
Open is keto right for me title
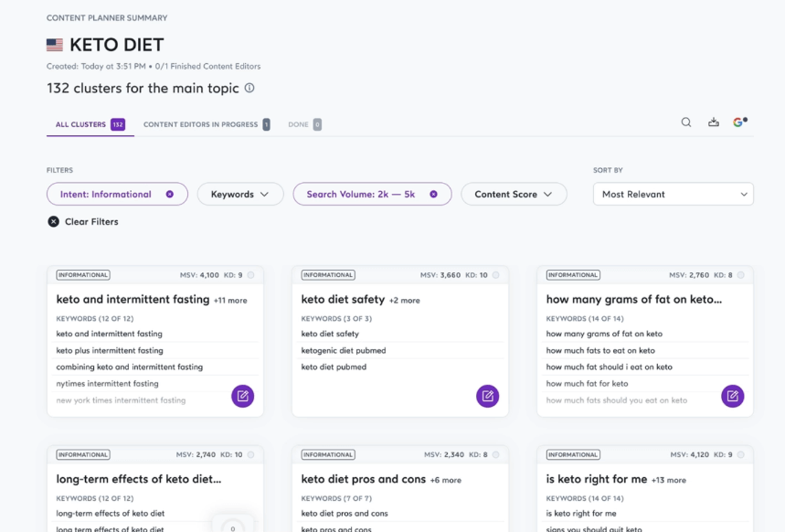596,479
